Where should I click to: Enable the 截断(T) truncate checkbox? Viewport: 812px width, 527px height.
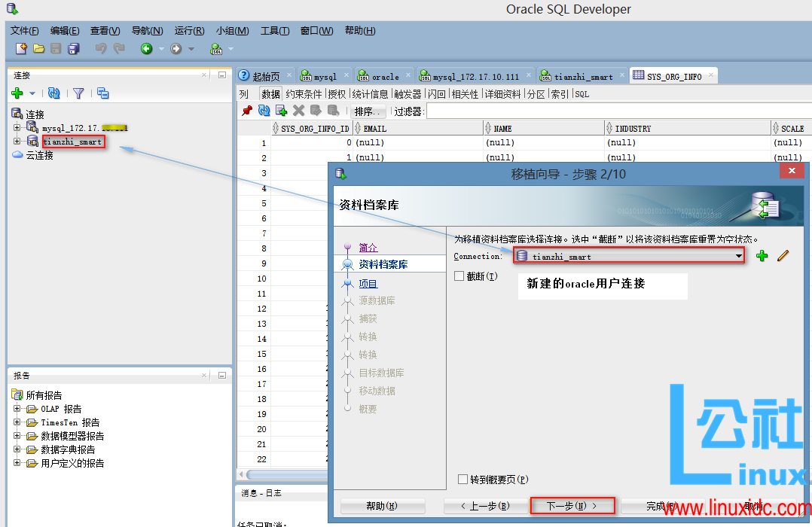click(x=459, y=276)
